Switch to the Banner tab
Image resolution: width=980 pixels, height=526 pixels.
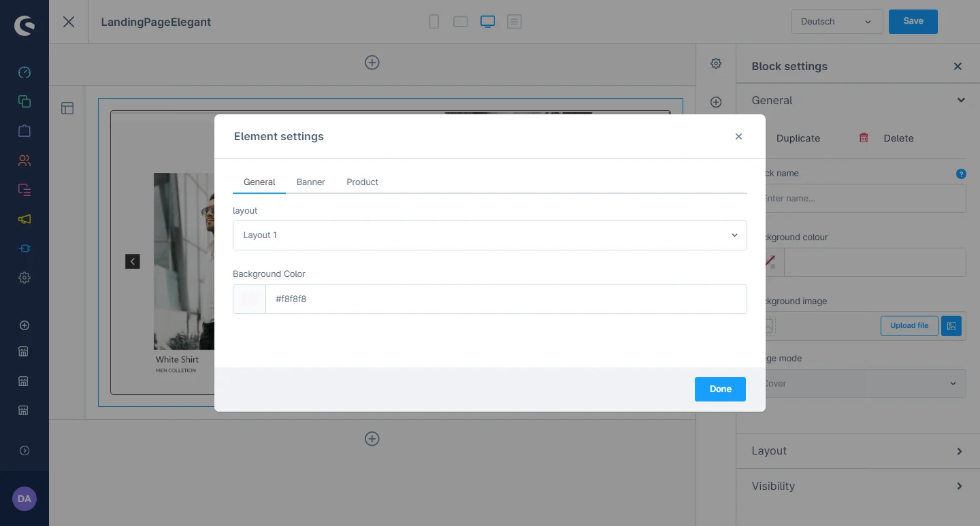310,182
